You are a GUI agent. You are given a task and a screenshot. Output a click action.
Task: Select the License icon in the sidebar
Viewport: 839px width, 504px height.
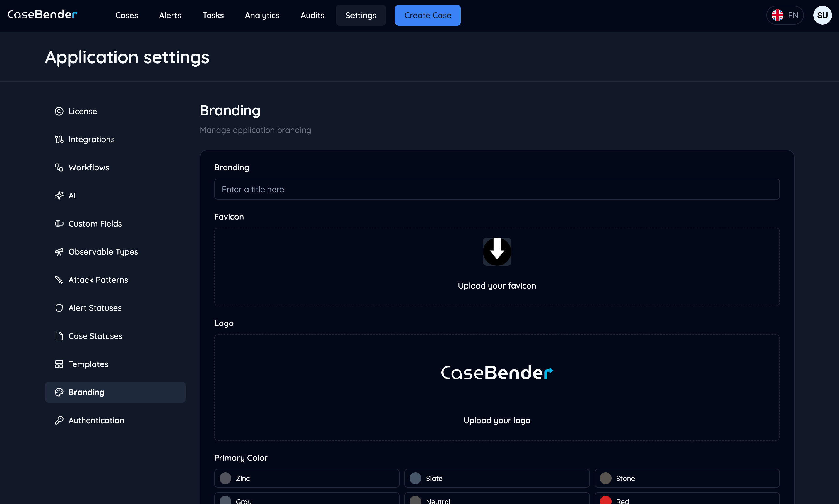point(59,111)
